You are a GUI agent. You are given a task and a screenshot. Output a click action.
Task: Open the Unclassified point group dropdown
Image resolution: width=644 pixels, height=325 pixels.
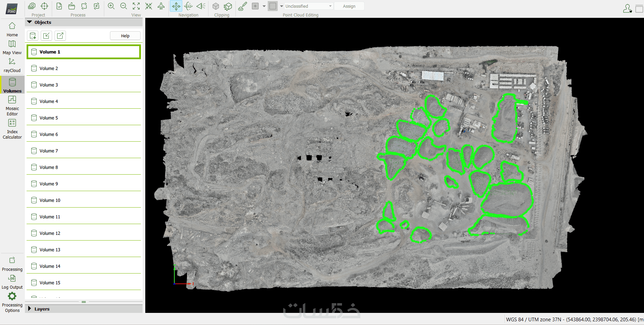[x=309, y=6]
